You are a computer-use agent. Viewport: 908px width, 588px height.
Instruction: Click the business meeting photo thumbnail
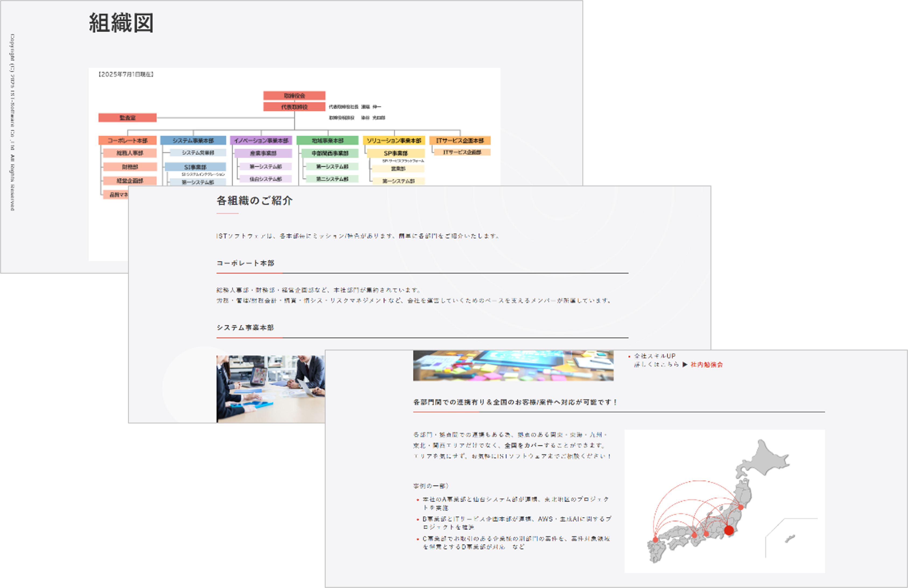(x=270, y=389)
